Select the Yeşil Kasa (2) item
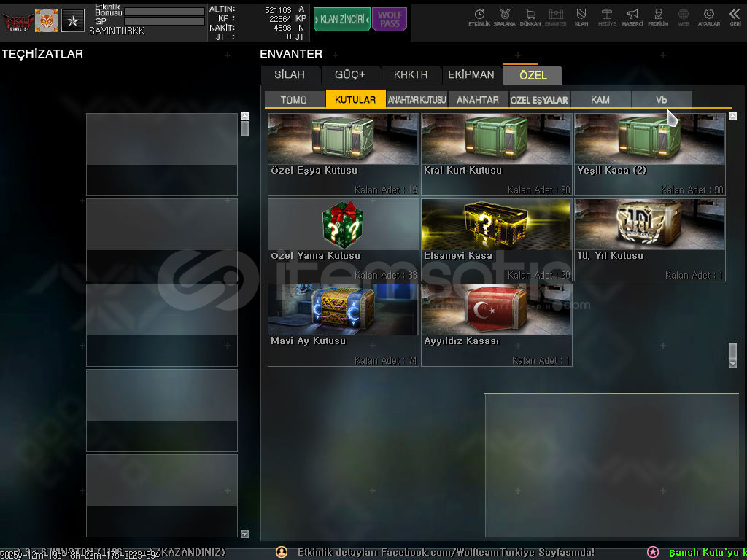This screenshot has height=560, width=747. pyautogui.click(x=650, y=155)
